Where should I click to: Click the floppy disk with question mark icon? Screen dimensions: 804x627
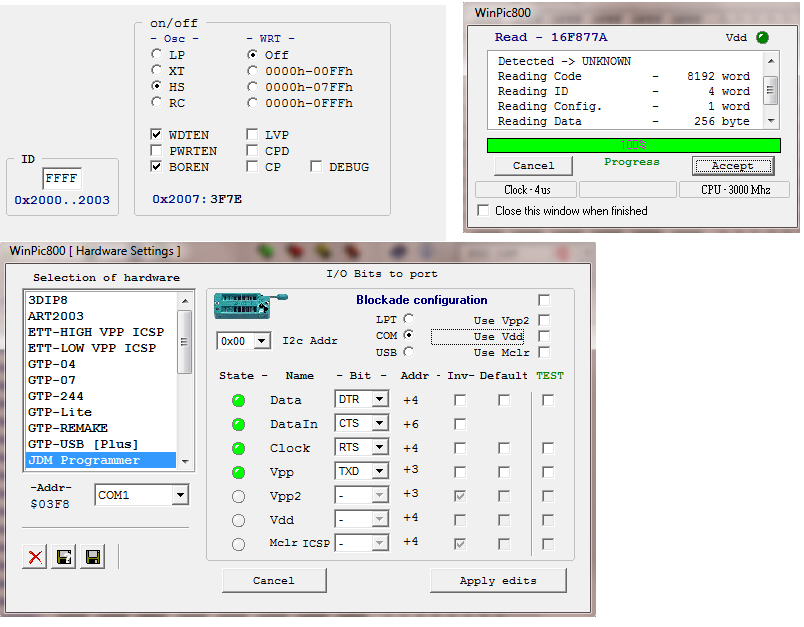tap(64, 557)
